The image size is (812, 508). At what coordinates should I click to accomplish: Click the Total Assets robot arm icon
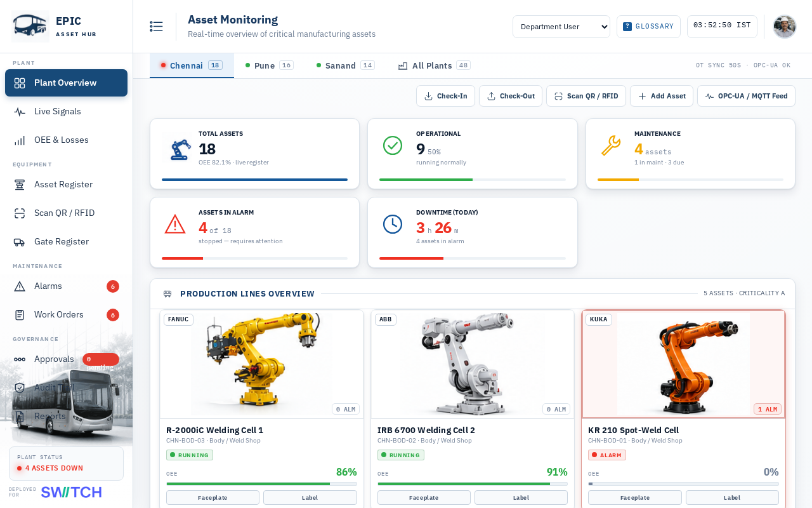[x=180, y=149]
